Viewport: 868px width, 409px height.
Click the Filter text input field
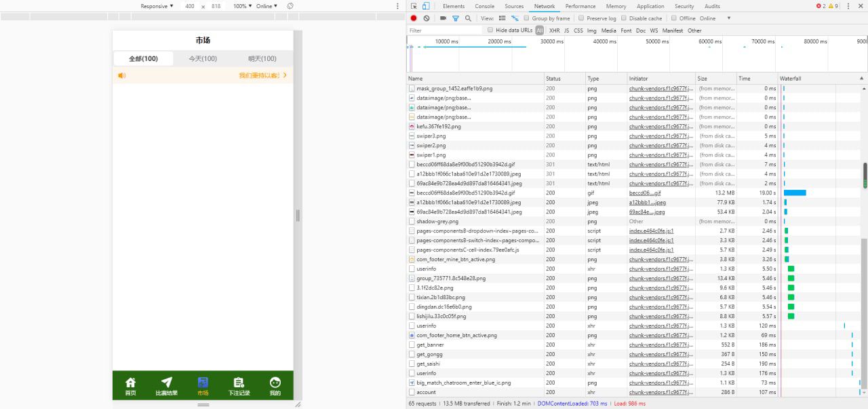click(444, 31)
